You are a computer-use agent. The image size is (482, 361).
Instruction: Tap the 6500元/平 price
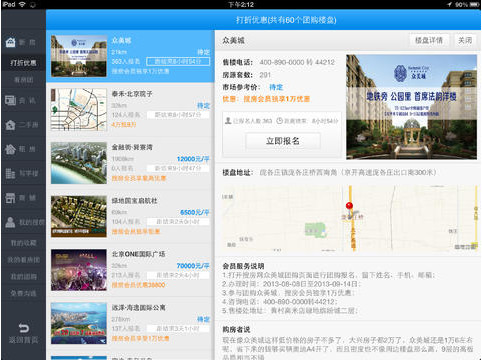point(195,212)
